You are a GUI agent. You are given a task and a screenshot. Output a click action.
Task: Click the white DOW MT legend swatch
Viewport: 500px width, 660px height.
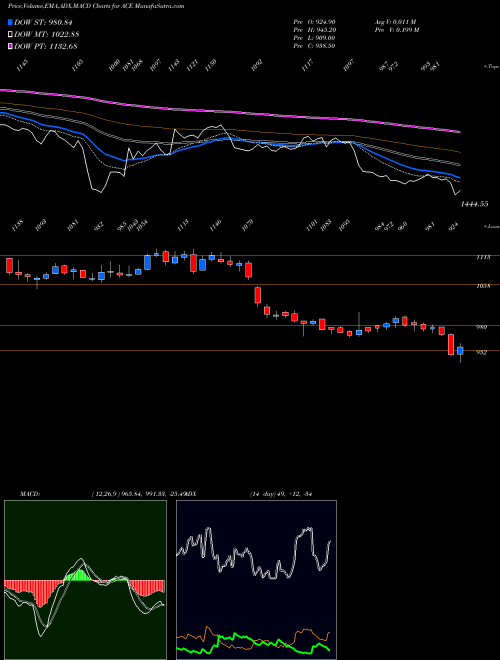10,34
